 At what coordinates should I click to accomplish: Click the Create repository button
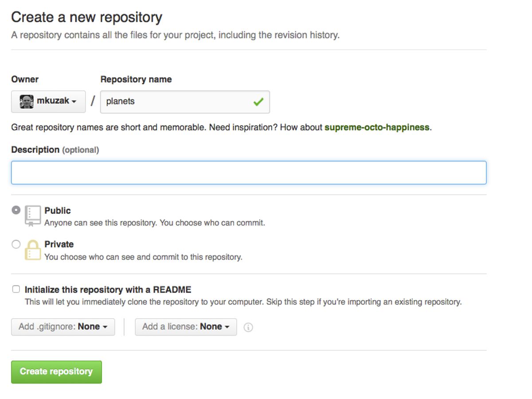pos(56,372)
